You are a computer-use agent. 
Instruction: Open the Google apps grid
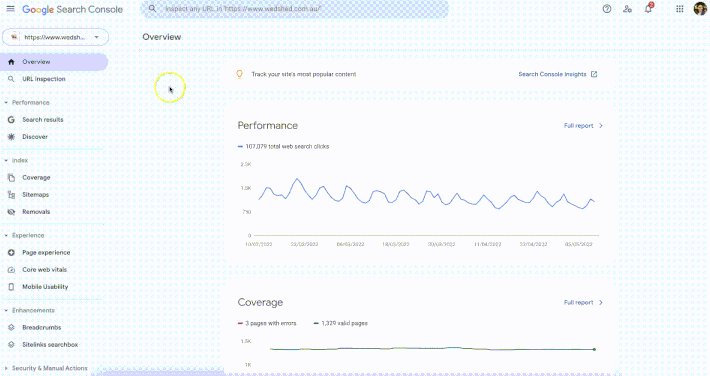coord(680,9)
